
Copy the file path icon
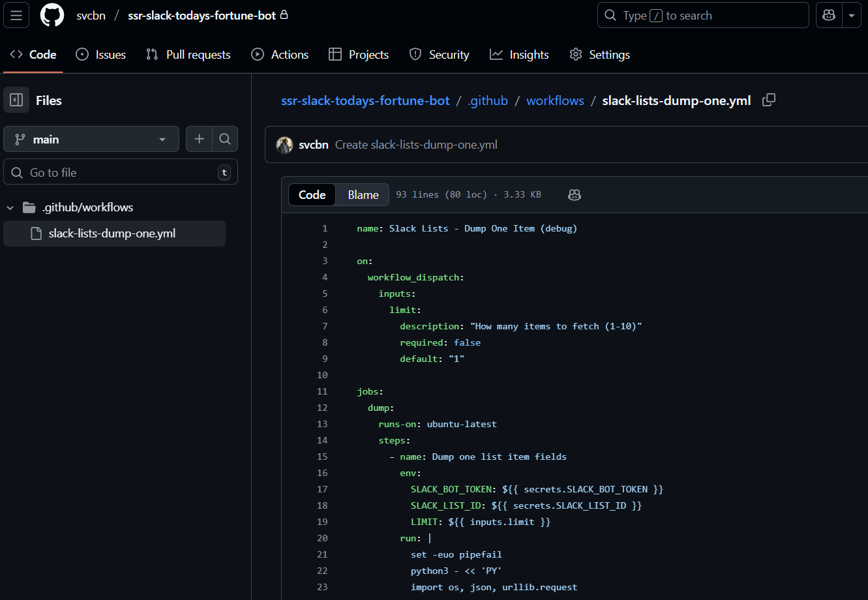click(769, 100)
